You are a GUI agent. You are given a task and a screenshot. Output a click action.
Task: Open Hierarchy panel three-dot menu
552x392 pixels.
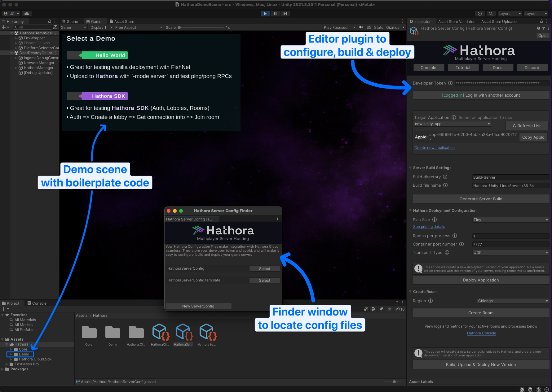(55, 21)
